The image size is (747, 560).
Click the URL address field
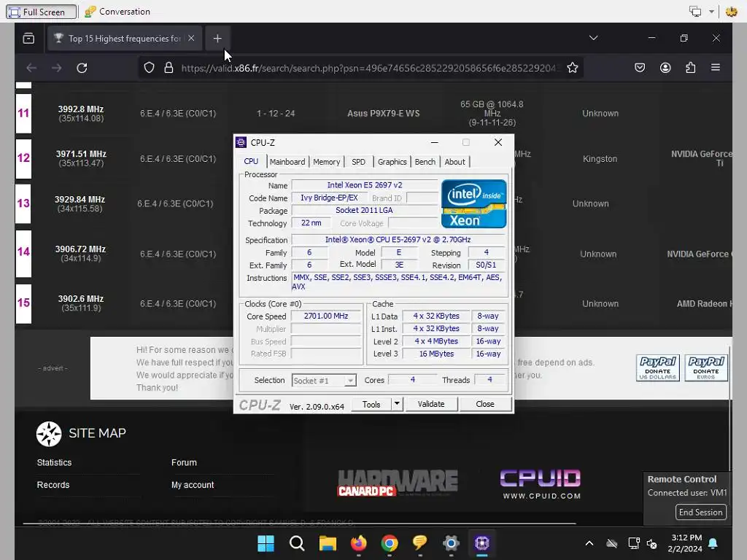368,68
